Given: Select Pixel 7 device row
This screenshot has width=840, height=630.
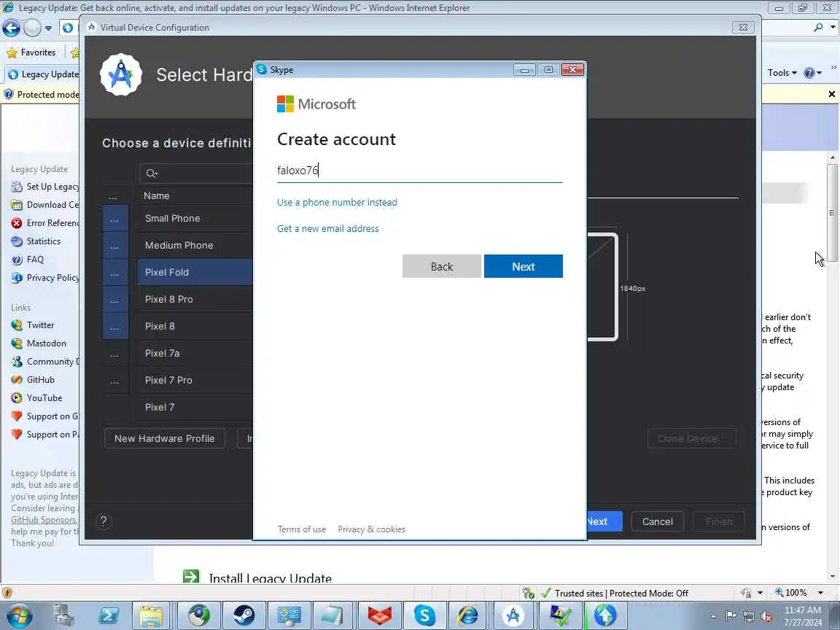Looking at the screenshot, I should (x=195, y=407).
